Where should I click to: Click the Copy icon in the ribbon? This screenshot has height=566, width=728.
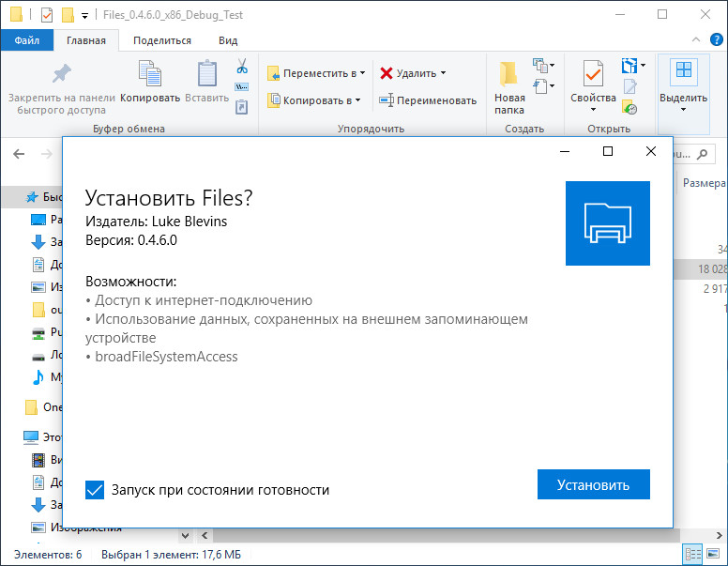149,73
